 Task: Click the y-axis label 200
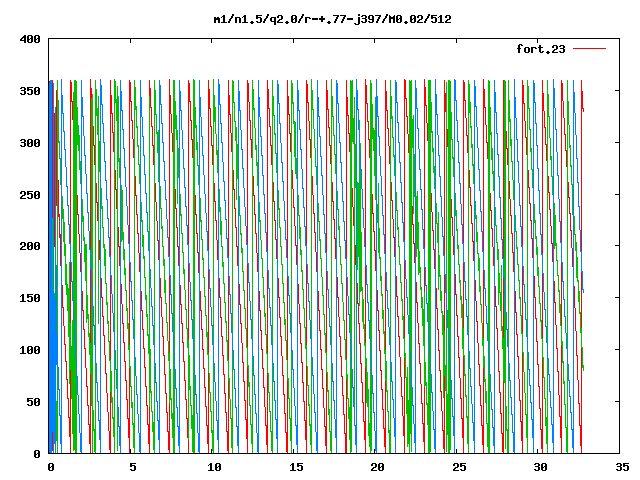(30, 246)
